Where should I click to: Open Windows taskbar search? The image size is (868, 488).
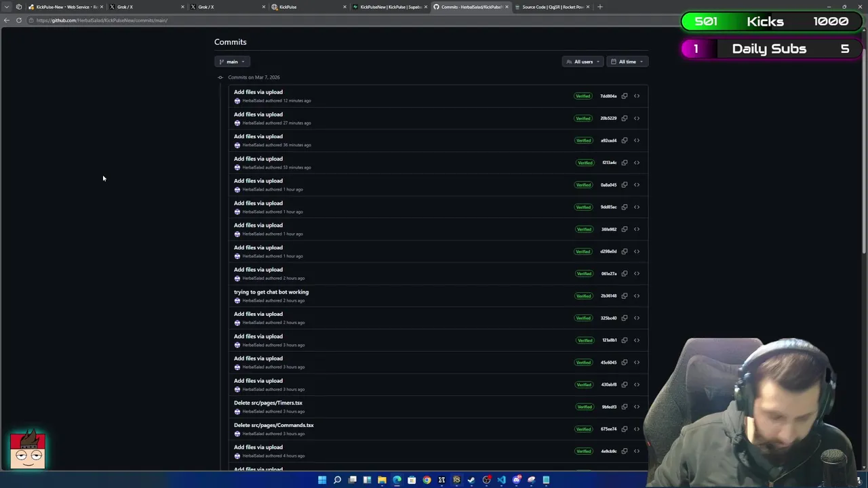tap(337, 480)
